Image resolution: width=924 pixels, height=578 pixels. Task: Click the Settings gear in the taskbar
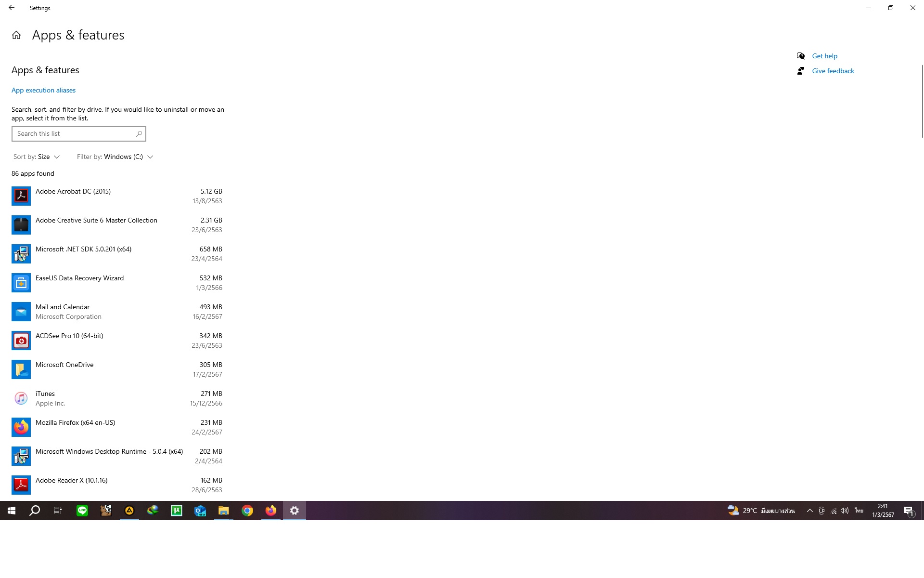click(295, 511)
